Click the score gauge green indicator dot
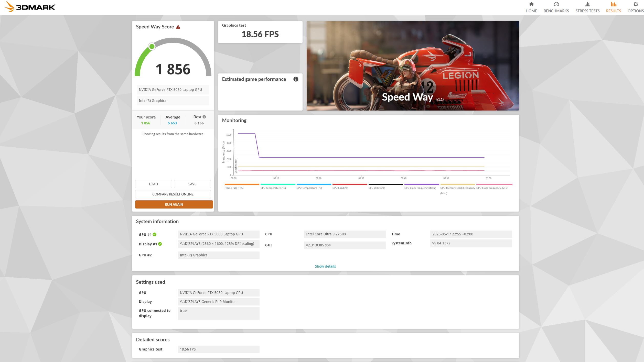644x362 pixels. coord(152,47)
